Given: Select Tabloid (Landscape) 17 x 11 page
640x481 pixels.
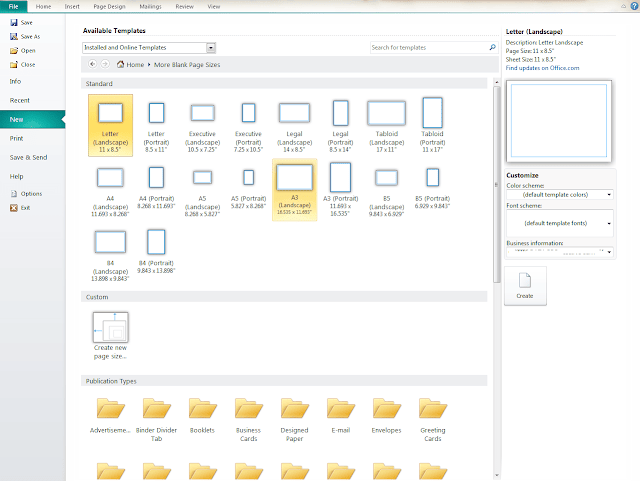Looking at the screenshot, I should tap(387, 125).
